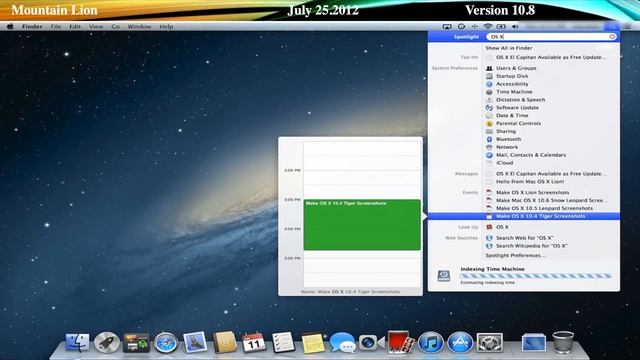The width and height of the screenshot is (640, 360).
Task: Open the View menu
Action: (x=96, y=27)
